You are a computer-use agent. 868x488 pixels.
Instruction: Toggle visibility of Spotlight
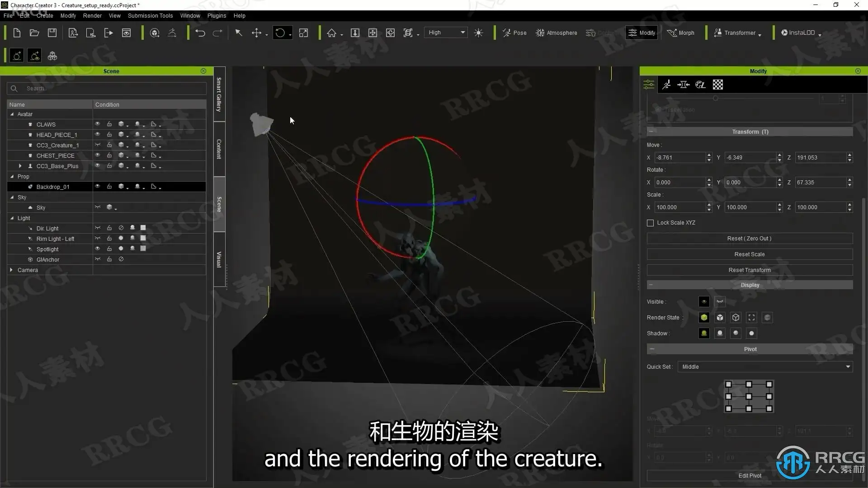[97, 249]
